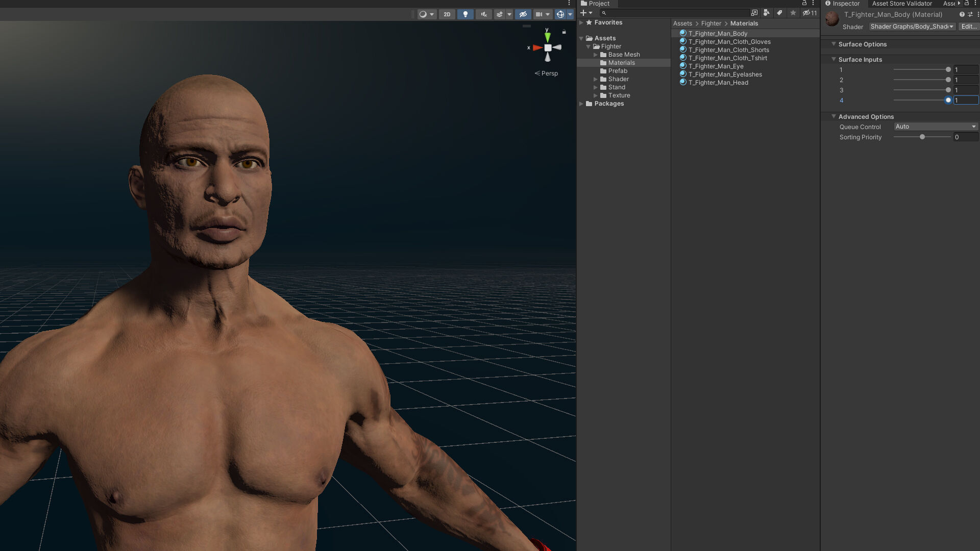Select T_Fighter_Man_Eyelashes material icon
This screenshot has height=551, width=980.
pos(683,74)
